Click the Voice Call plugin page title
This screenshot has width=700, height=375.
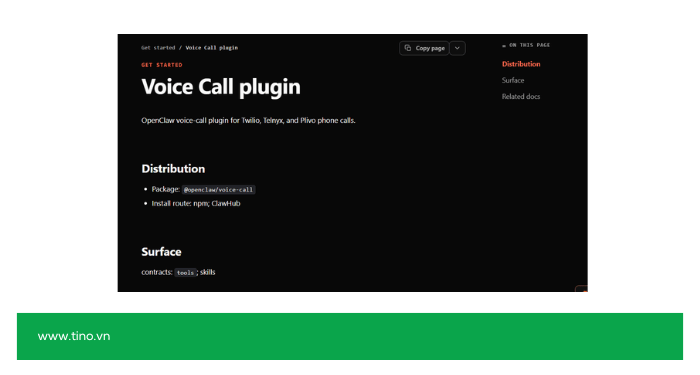pos(221,87)
